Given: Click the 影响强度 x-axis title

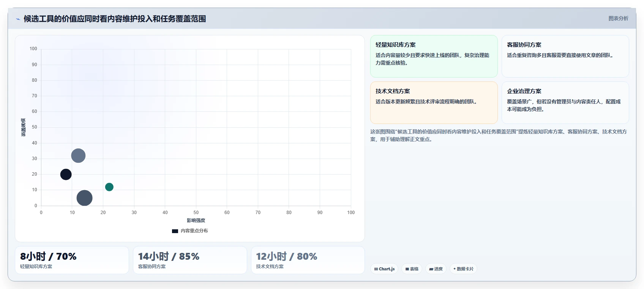Looking at the screenshot, I should click(x=196, y=221).
